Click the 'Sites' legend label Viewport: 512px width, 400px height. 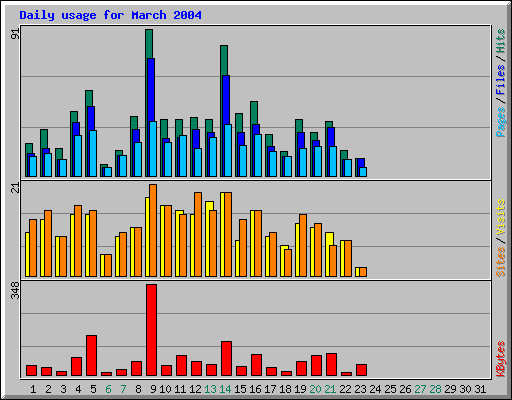[x=500, y=262]
